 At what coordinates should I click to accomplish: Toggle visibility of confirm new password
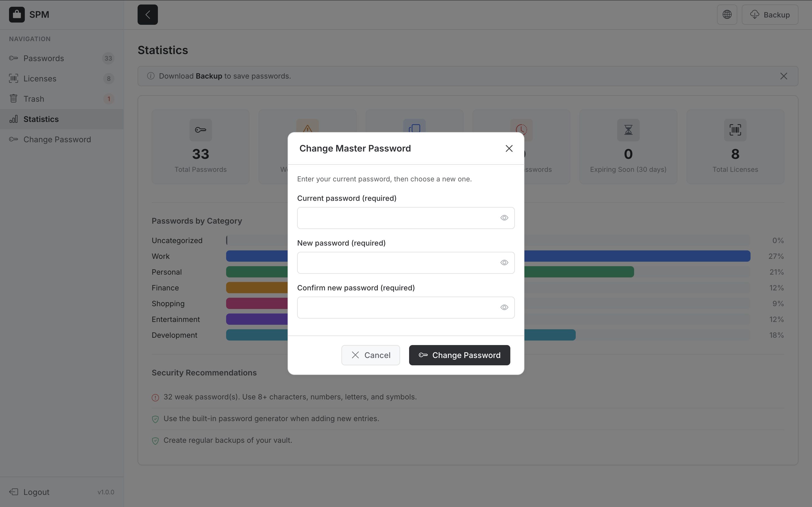504,308
